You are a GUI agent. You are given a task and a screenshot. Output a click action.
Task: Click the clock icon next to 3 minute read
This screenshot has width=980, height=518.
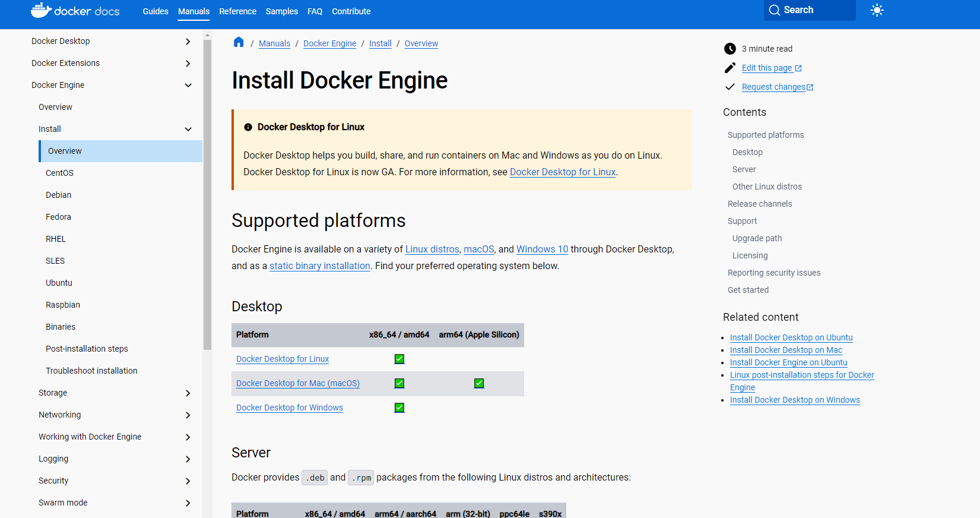click(730, 49)
